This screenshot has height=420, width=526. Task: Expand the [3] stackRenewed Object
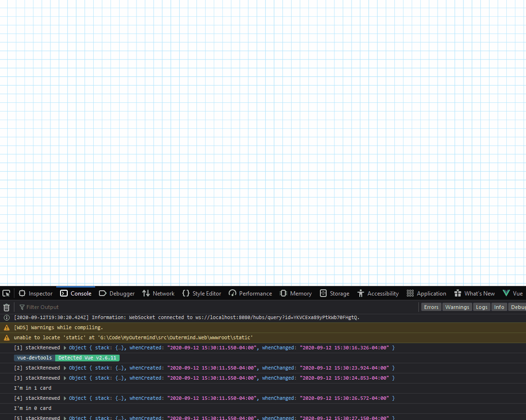pos(65,378)
